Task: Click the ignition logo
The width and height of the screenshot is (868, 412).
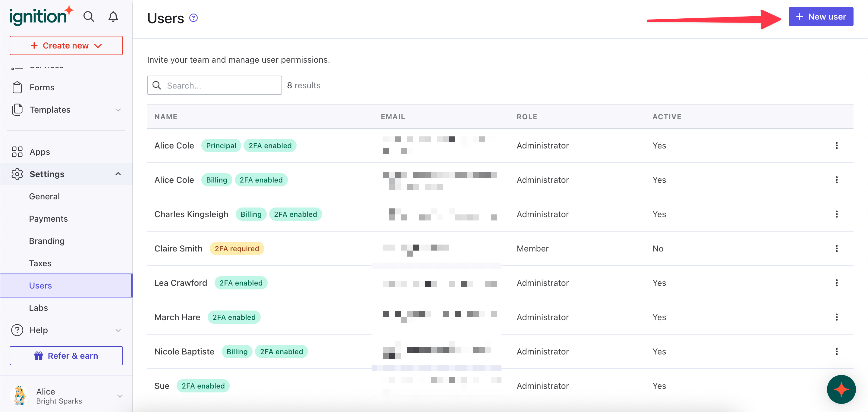Action: (x=41, y=15)
